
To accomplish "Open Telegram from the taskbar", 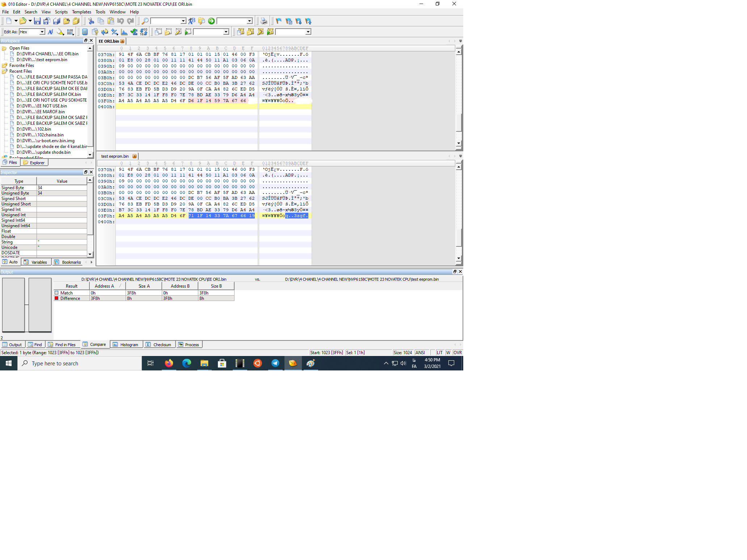I will point(275,363).
